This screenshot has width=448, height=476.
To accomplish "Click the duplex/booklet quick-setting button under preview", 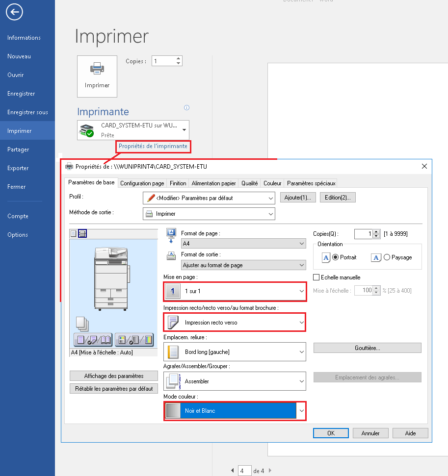I will (92, 339).
